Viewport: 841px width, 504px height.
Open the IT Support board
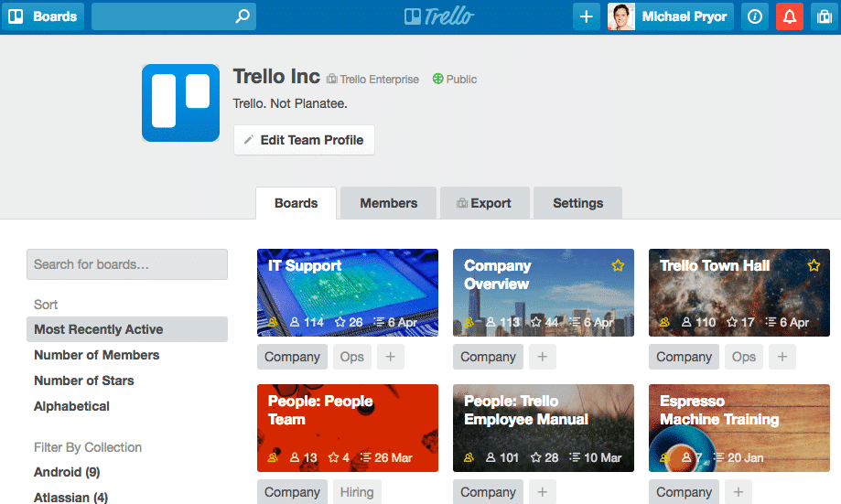(348, 293)
